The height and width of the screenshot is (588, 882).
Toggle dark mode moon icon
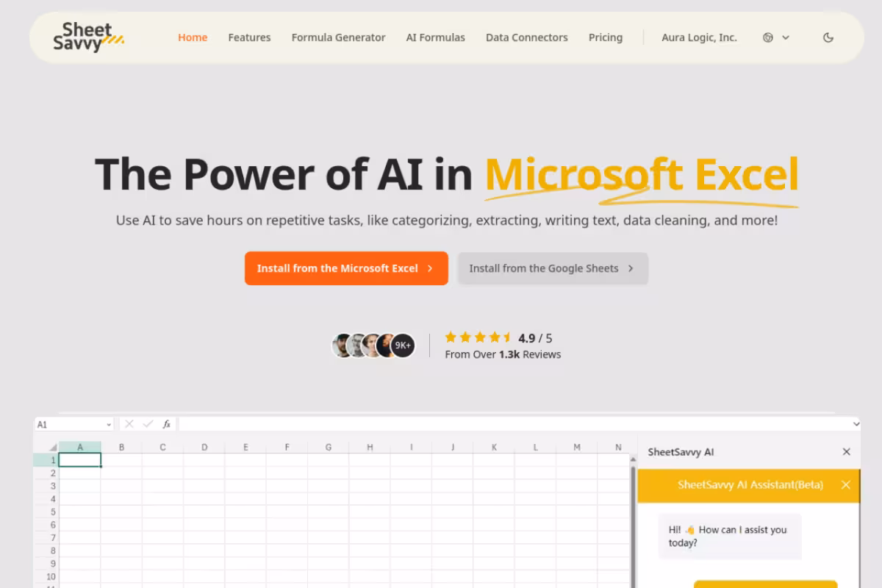pyautogui.click(x=828, y=37)
